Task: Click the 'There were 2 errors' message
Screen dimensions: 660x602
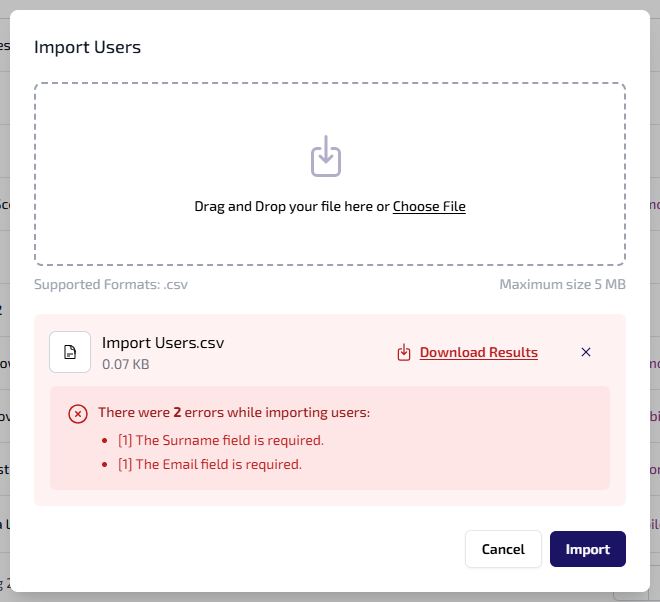Action: pyautogui.click(x=234, y=412)
